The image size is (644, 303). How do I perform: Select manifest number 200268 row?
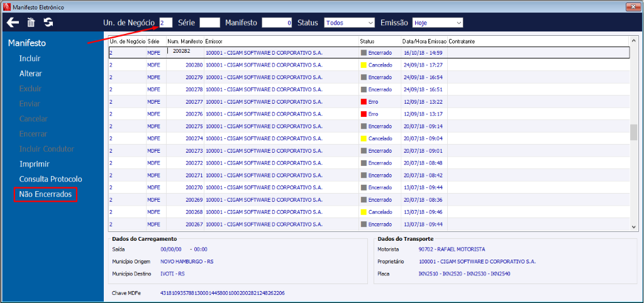(x=369, y=212)
